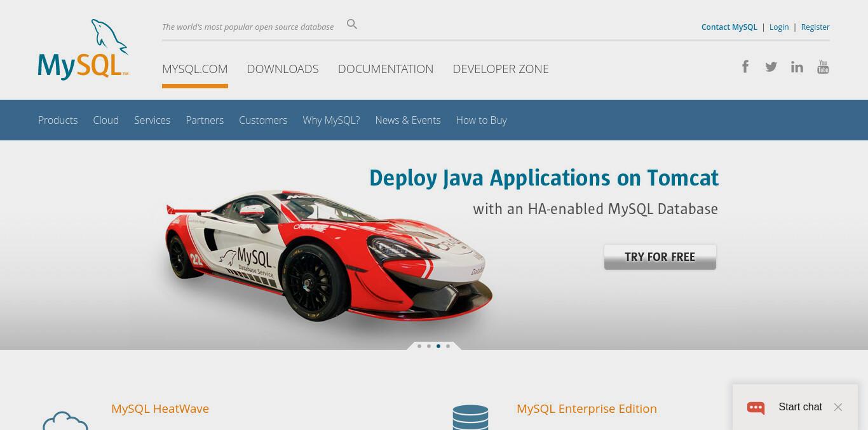The width and height of the screenshot is (868, 430).
Task: Select the second carousel dot
Action: pos(429,346)
